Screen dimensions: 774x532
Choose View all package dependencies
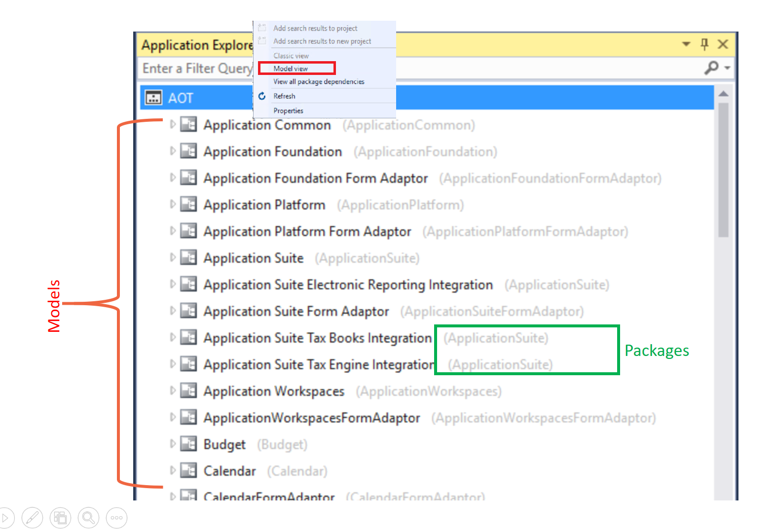click(x=319, y=82)
